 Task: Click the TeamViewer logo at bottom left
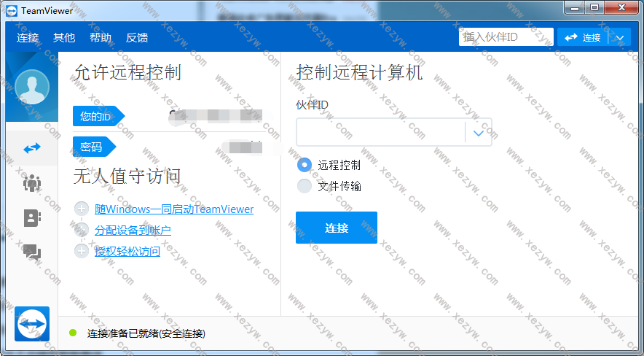32,324
